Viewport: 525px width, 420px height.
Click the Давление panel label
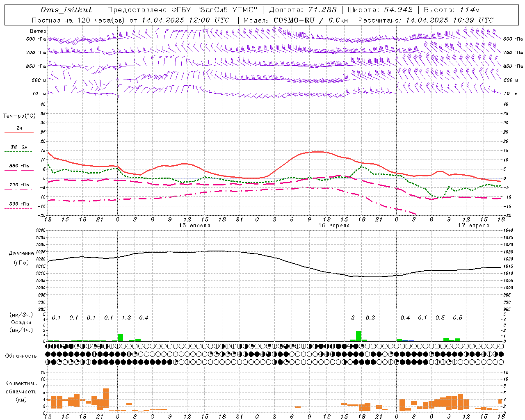pos(21,253)
